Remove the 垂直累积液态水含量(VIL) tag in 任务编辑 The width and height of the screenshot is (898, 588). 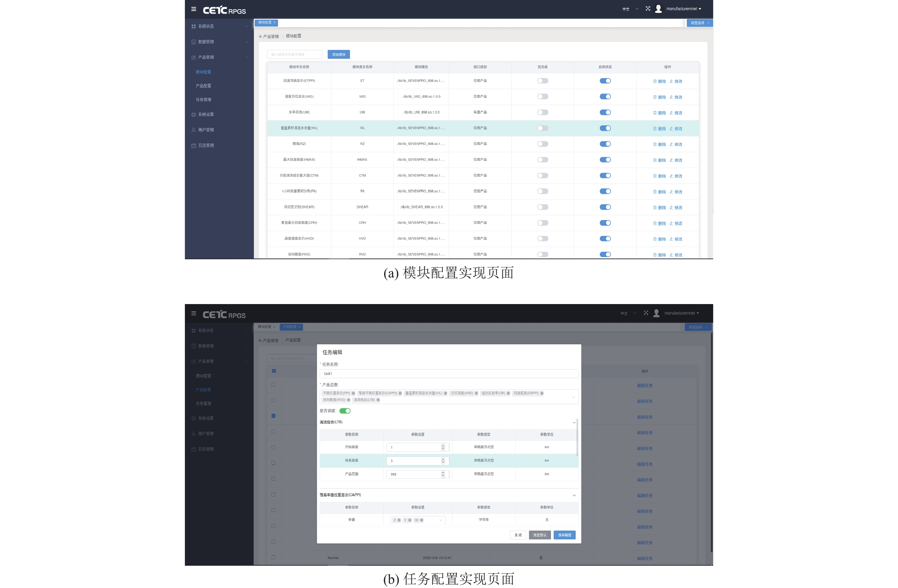tap(445, 393)
